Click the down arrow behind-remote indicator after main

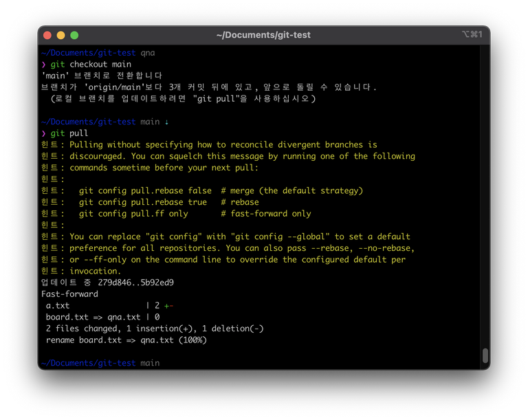coord(166,122)
